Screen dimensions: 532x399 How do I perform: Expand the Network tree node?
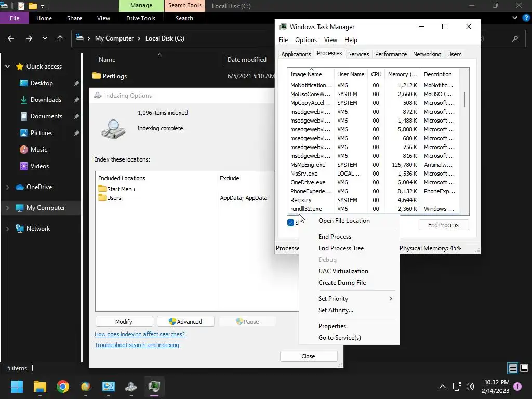click(x=7, y=229)
